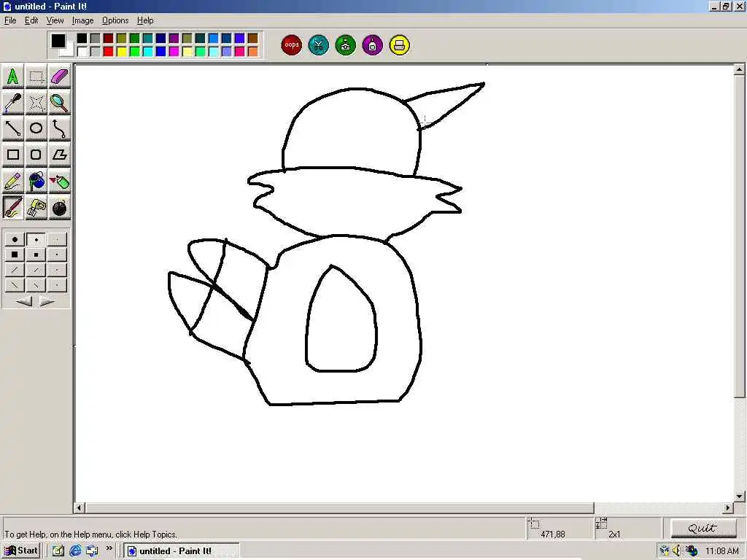This screenshot has width=747, height=560.
Task: Choose the medium forward-slash brush tip
Action: 36,270
